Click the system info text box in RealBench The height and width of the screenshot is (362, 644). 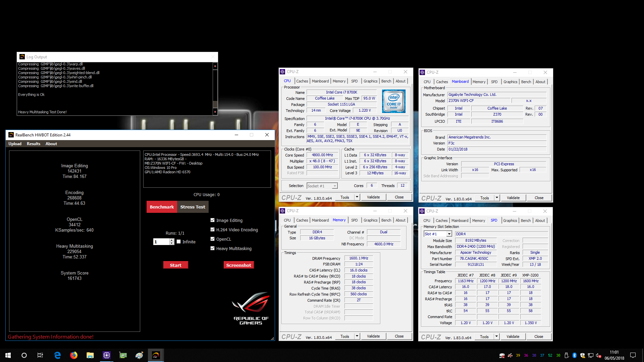pyautogui.click(x=207, y=169)
